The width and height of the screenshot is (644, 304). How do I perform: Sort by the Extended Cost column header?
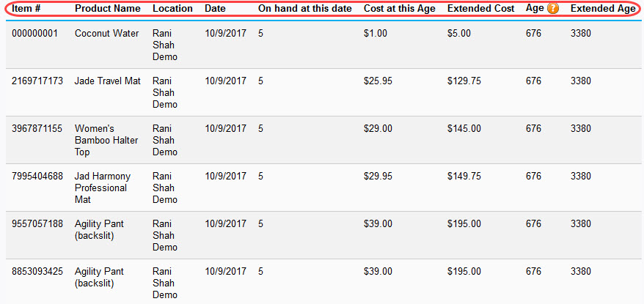[480, 9]
